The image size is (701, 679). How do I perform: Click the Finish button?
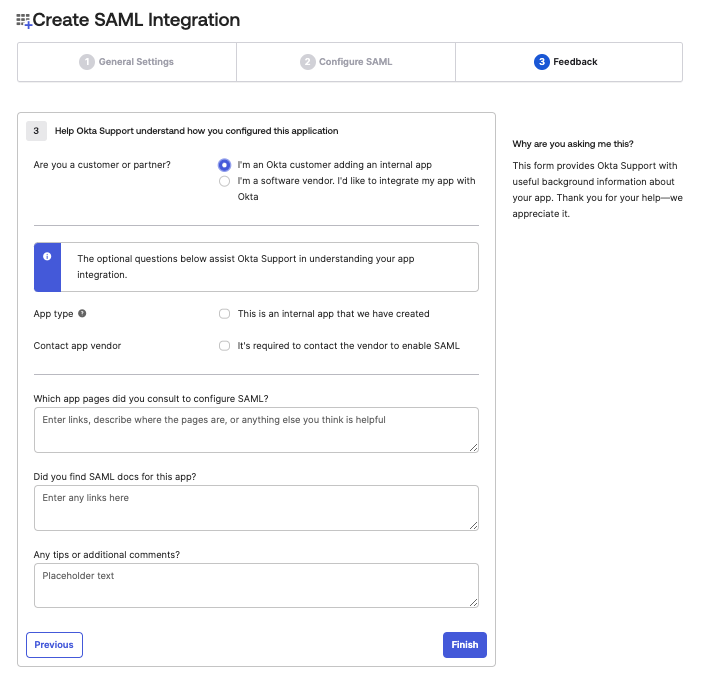click(x=464, y=645)
